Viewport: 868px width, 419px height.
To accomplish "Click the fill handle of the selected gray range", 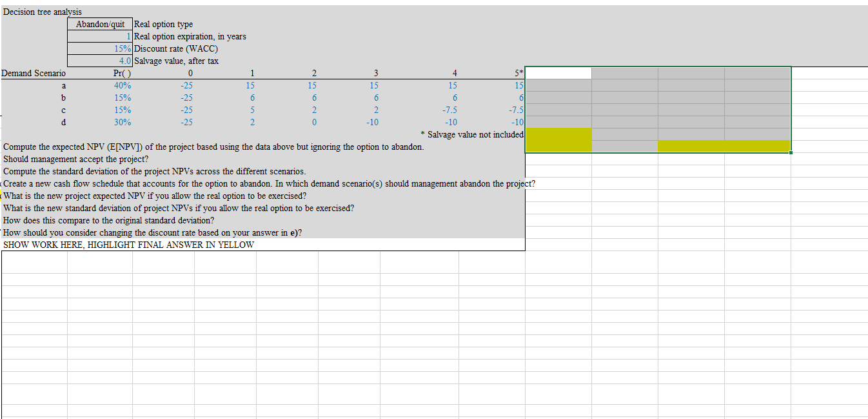I will [791, 152].
